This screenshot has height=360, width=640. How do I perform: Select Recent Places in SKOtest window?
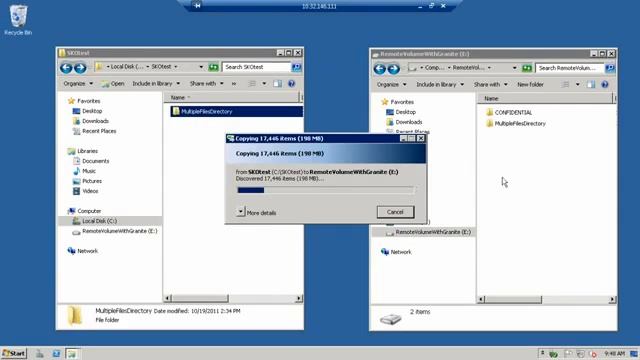pyautogui.click(x=94, y=131)
